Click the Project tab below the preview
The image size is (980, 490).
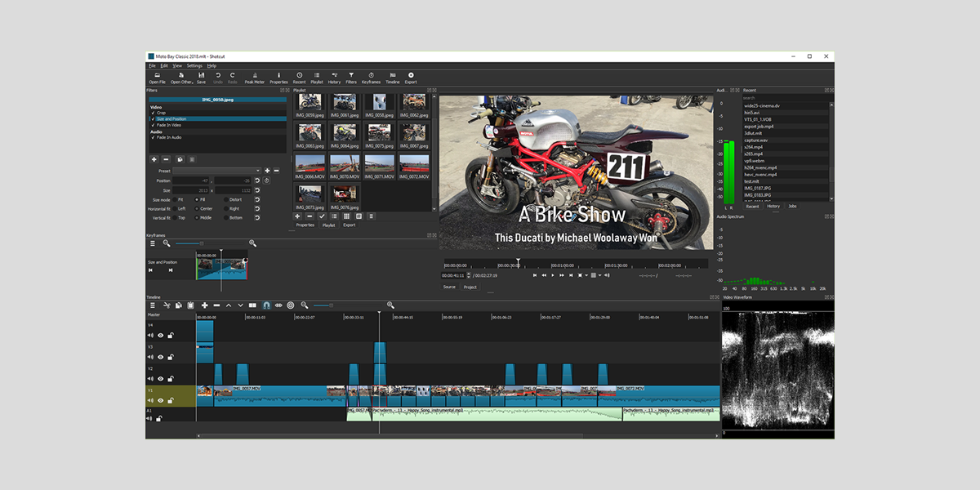470,287
